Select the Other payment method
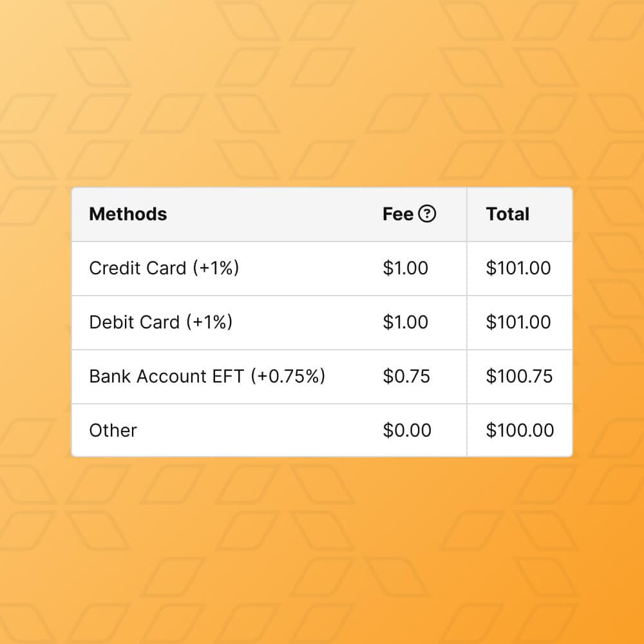644x644 pixels. click(x=113, y=430)
